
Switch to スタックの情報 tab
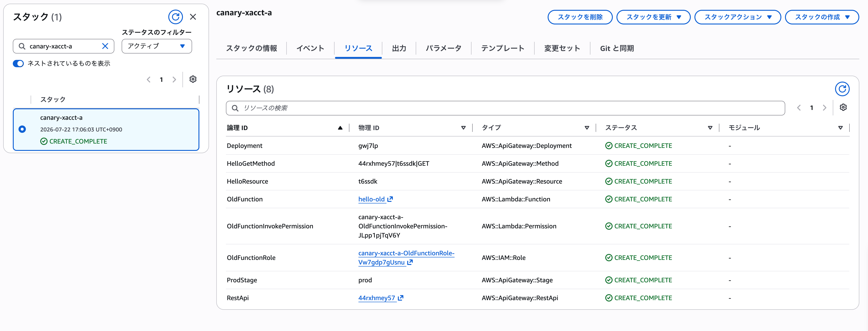pos(251,48)
